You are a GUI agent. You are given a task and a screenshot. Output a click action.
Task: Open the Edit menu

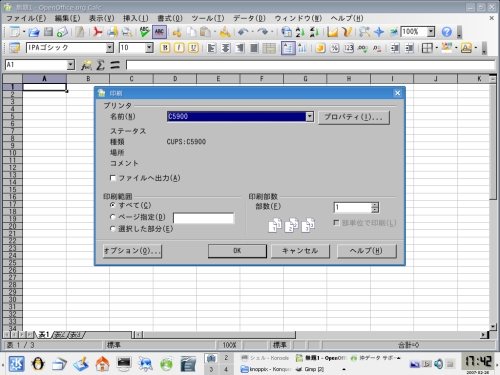67,18
